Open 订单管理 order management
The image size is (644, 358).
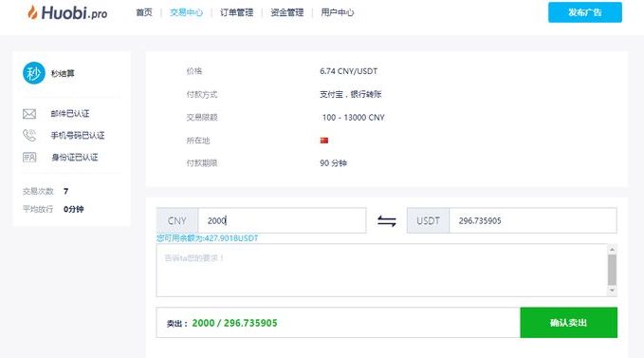coord(236,12)
